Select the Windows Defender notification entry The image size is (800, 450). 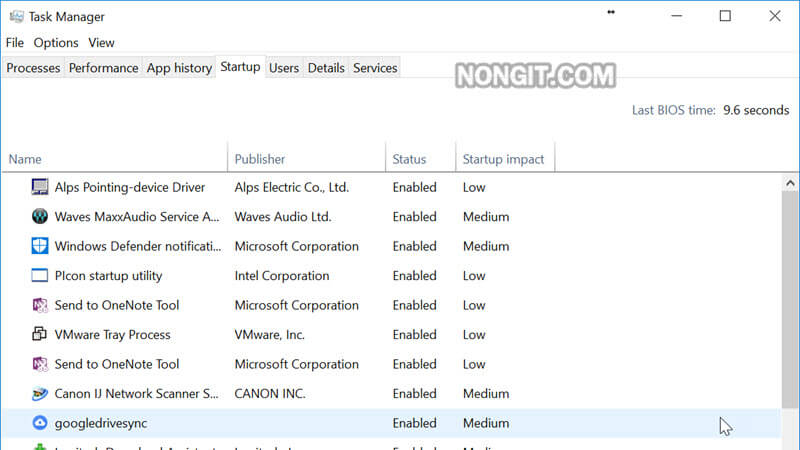point(391,246)
